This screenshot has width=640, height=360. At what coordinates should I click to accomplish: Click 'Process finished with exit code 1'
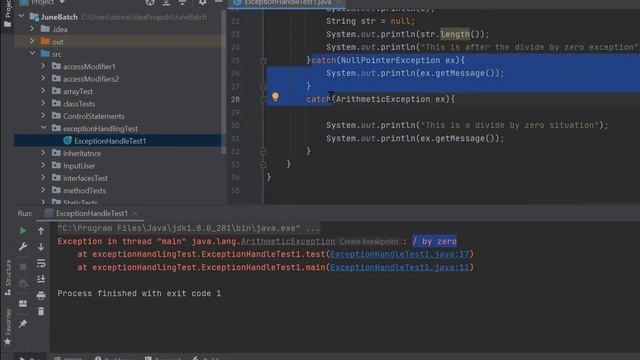click(x=139, y=293)
